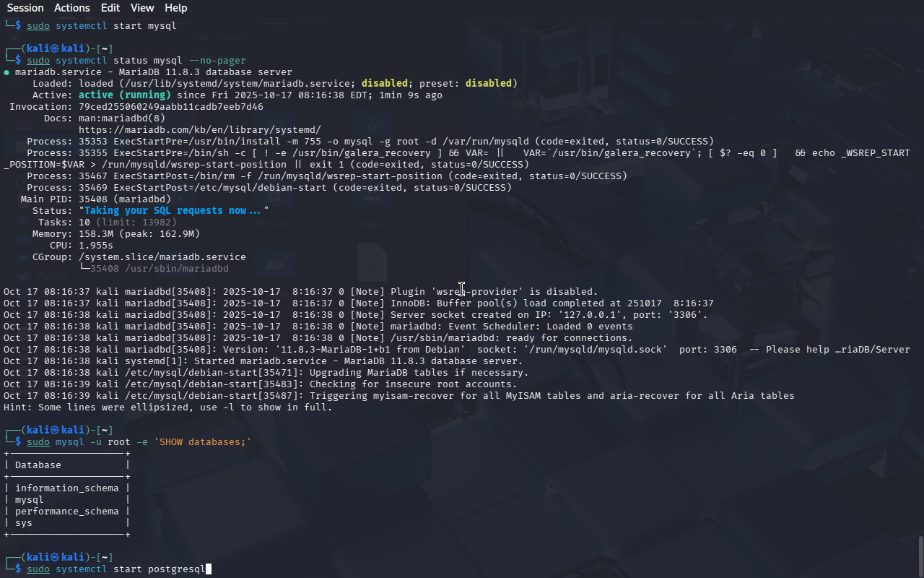Click the green mariadb.service status dot
Viewport: 924px width, 578px height.
coord(6,72)
